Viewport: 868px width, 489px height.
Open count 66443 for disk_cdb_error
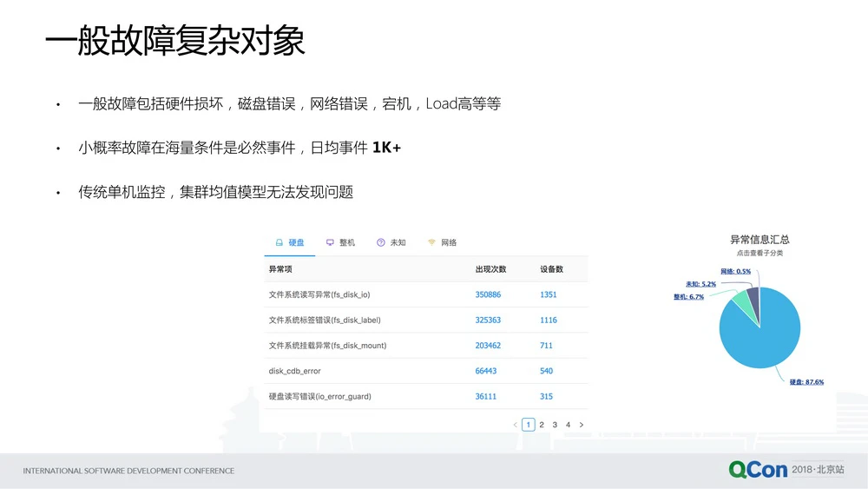485,371
